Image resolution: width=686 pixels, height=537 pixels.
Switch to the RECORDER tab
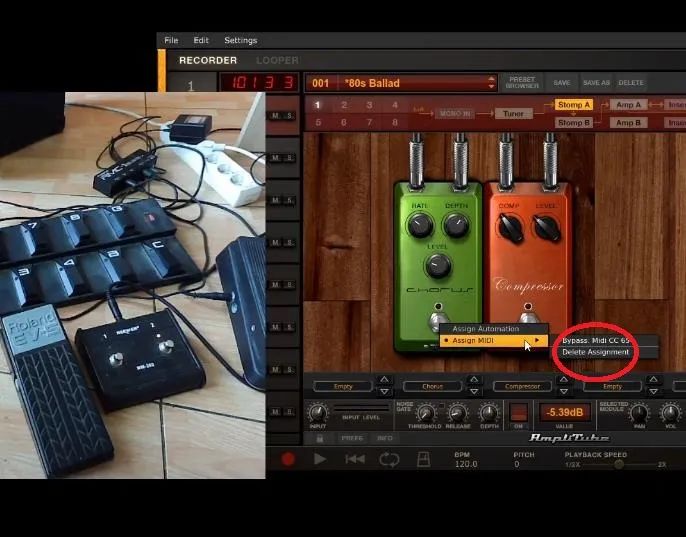(x=208, y=60)
